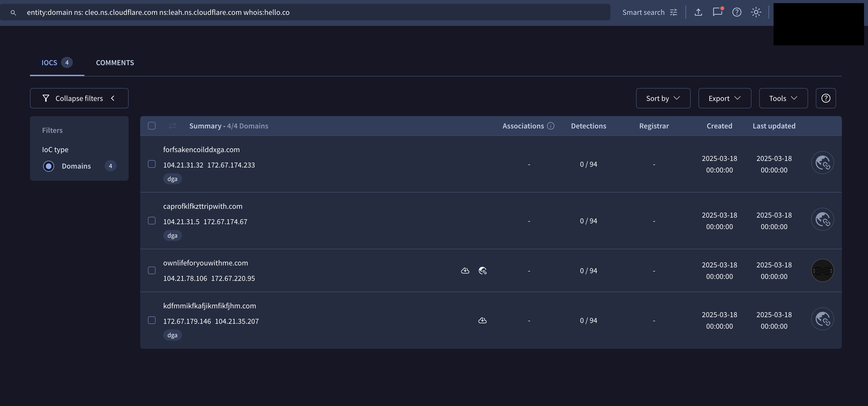This screenshot has height=406, width=868.
Task: Expand the Export dropdown
Action: click(725, 98)
